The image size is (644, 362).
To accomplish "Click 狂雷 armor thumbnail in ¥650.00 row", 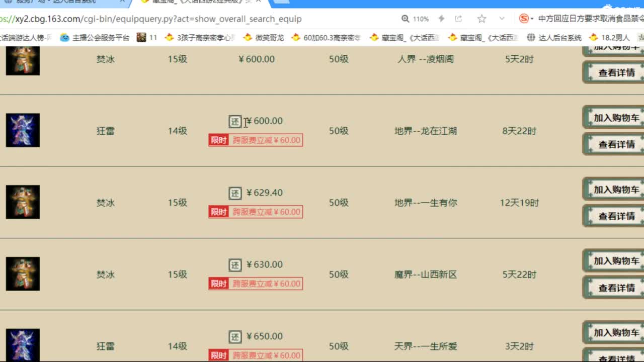I will (23, 345).
